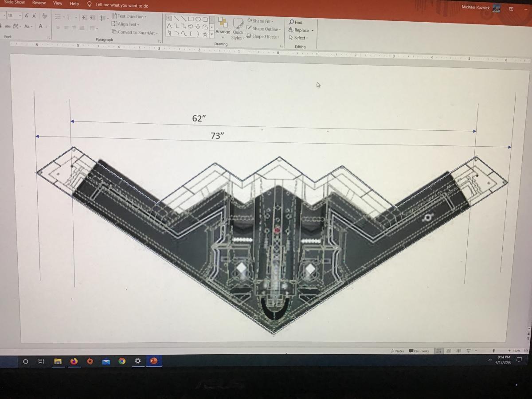Click the zoom slider handle
Screen dimensions: 532x399
493,351
